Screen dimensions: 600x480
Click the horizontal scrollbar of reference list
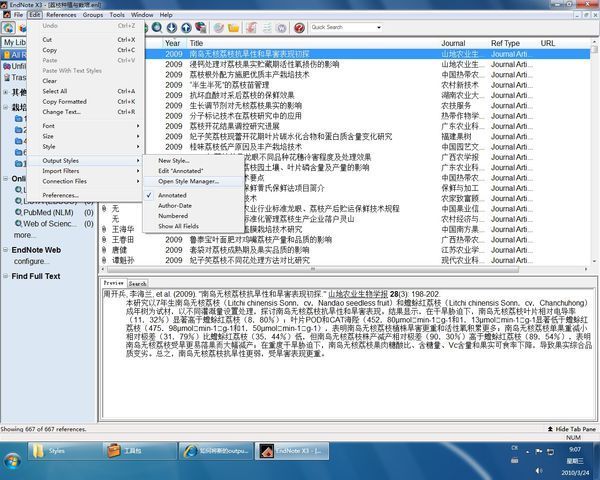(x=313, y=269)
